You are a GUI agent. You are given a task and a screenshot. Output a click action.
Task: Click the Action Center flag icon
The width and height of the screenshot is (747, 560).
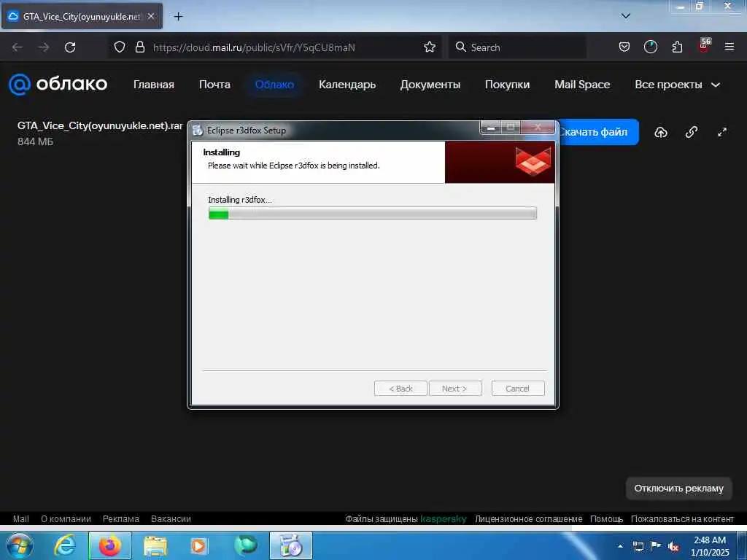pyautogui.click(x=656, y=545)
